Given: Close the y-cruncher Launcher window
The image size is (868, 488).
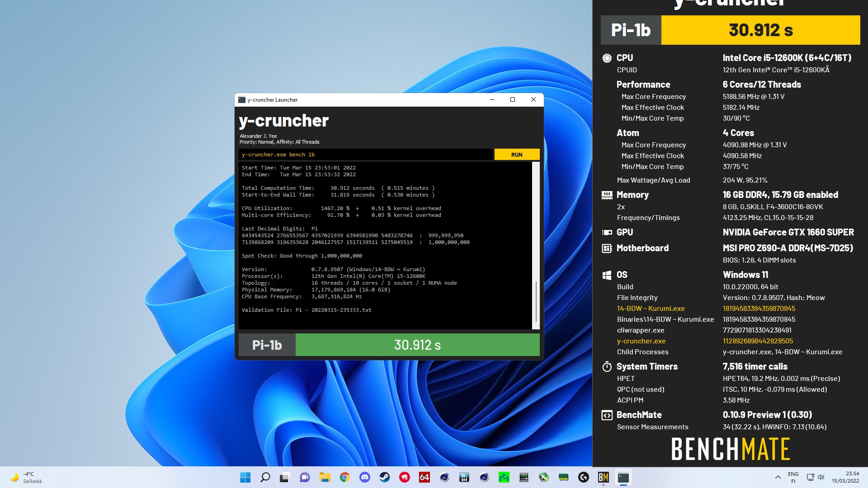Looking at the screenshot, I should (533, 100).
